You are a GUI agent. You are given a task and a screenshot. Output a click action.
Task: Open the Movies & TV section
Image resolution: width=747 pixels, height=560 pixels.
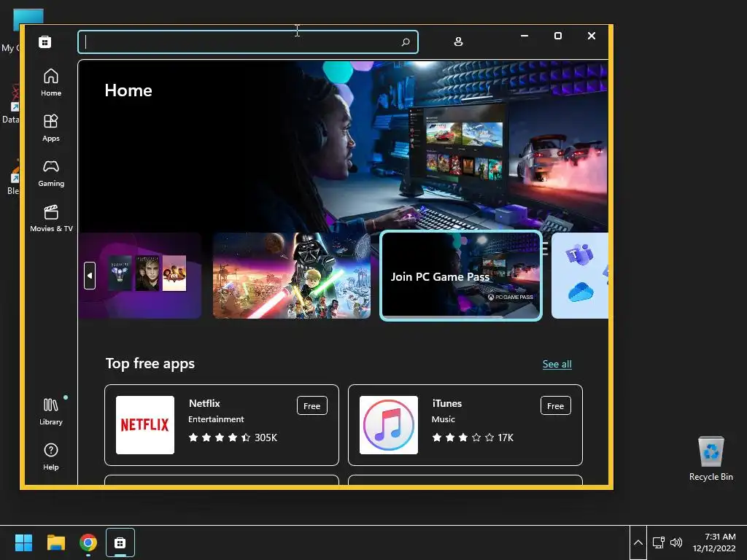coord(51,218)
